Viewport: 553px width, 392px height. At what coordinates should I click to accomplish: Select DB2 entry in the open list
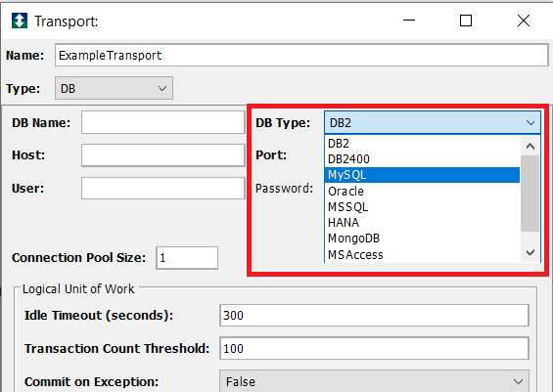[x=422, y=144]
